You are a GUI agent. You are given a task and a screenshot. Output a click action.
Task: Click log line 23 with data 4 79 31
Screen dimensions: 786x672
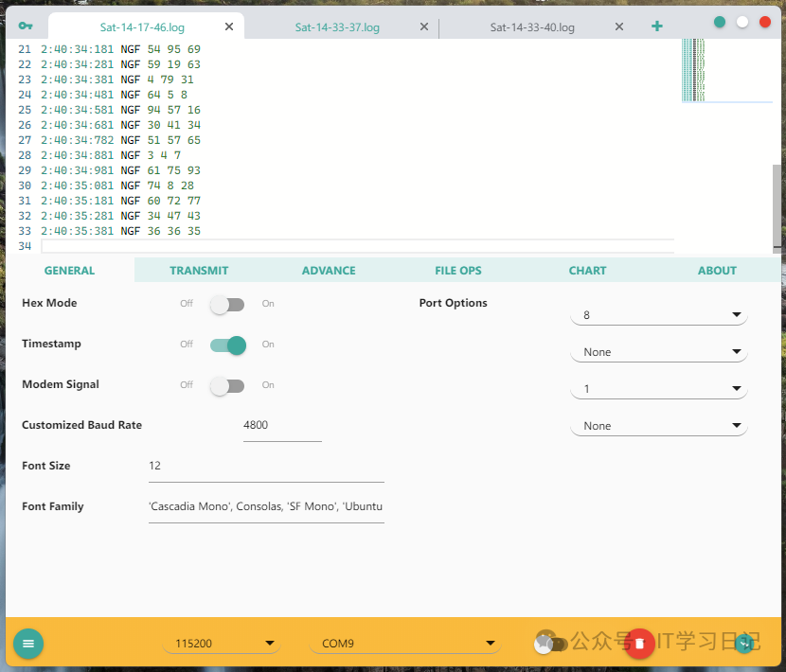click(117, 80)
